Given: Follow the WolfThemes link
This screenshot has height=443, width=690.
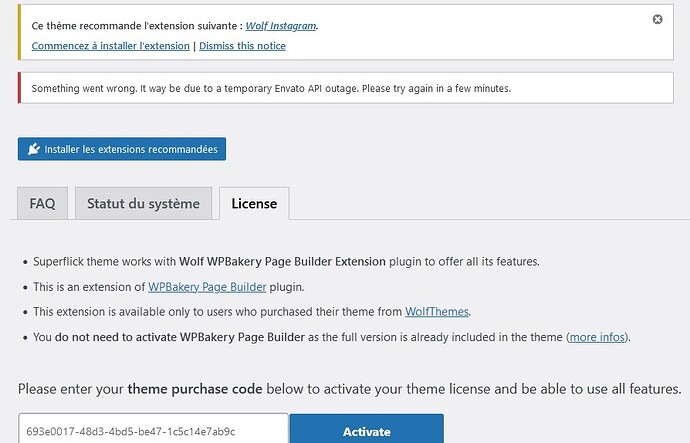Looking at the screenshot, I should 437,311.
